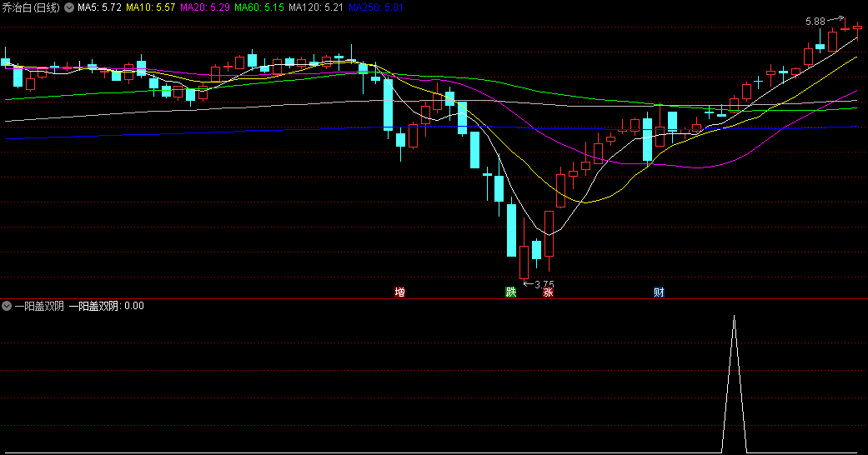Select the blue MA250: 5.01 label
868x455 pixels.
(375, 7)
